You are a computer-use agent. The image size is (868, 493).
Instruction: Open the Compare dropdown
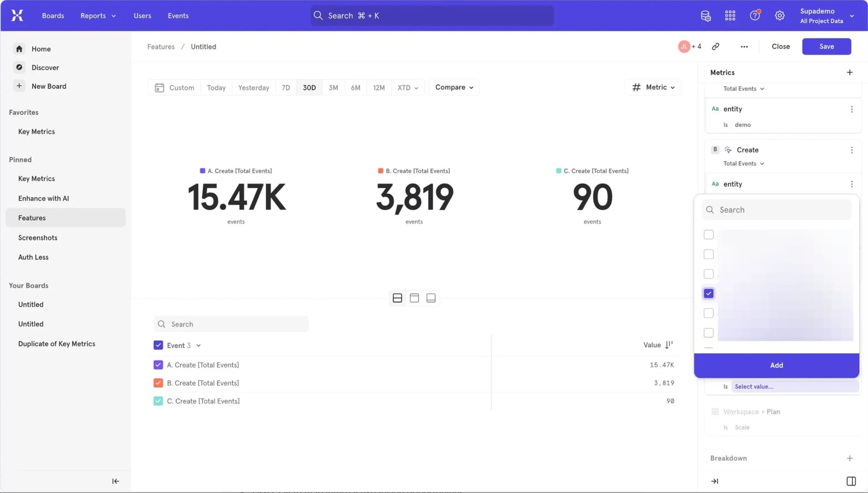(x=453, y=87)
